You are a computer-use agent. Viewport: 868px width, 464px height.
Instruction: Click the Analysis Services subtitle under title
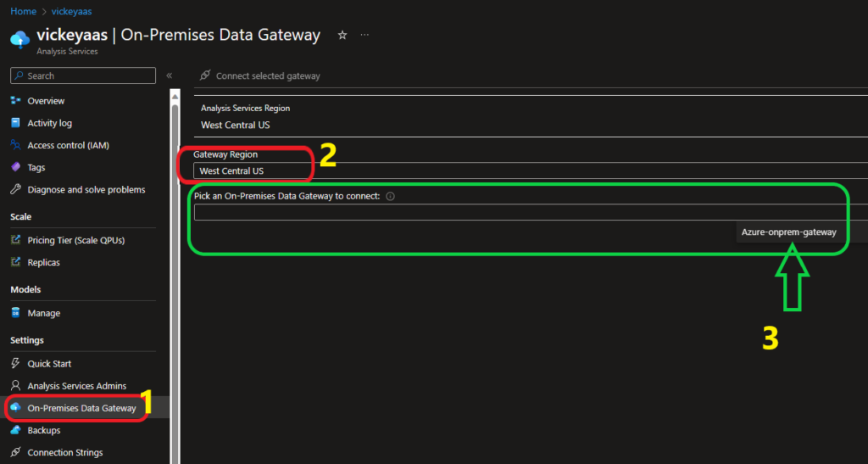pyautogui.click(x=67, y=51)
